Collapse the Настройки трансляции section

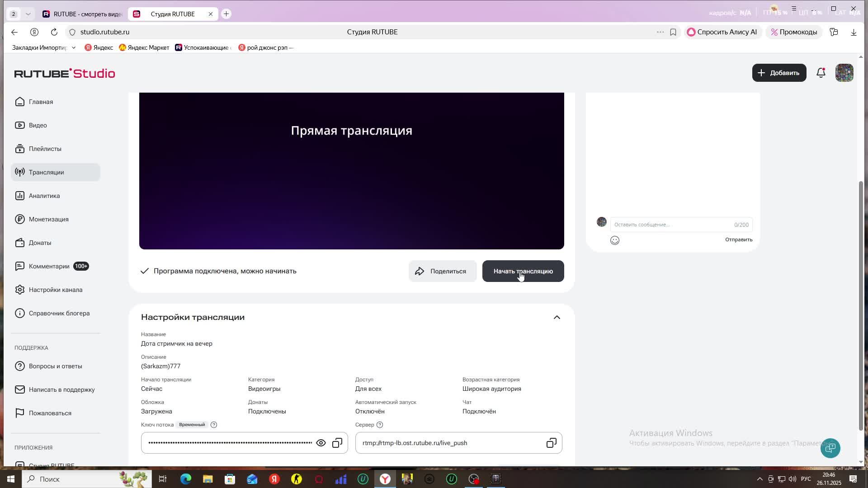pos(557,317)
